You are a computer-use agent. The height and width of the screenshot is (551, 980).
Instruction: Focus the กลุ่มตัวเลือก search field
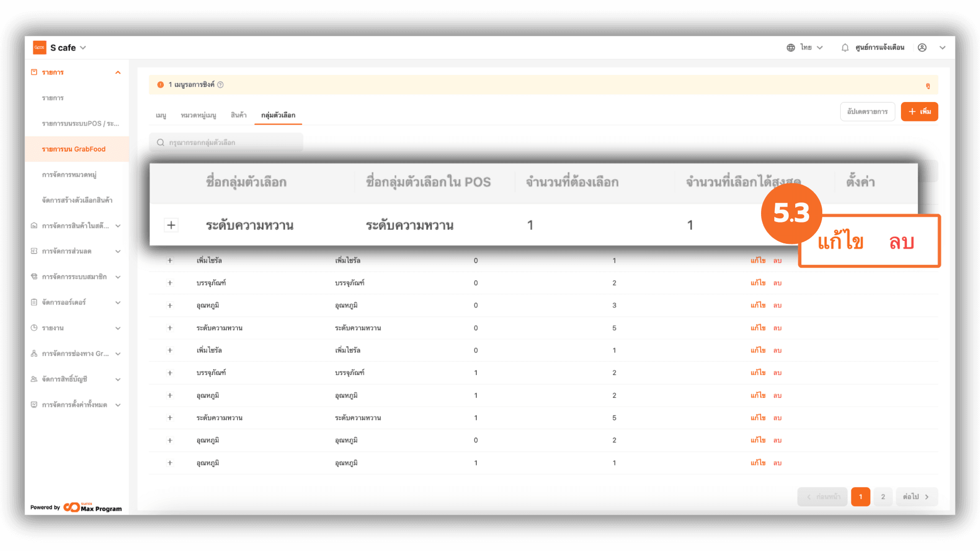(230, 142)
